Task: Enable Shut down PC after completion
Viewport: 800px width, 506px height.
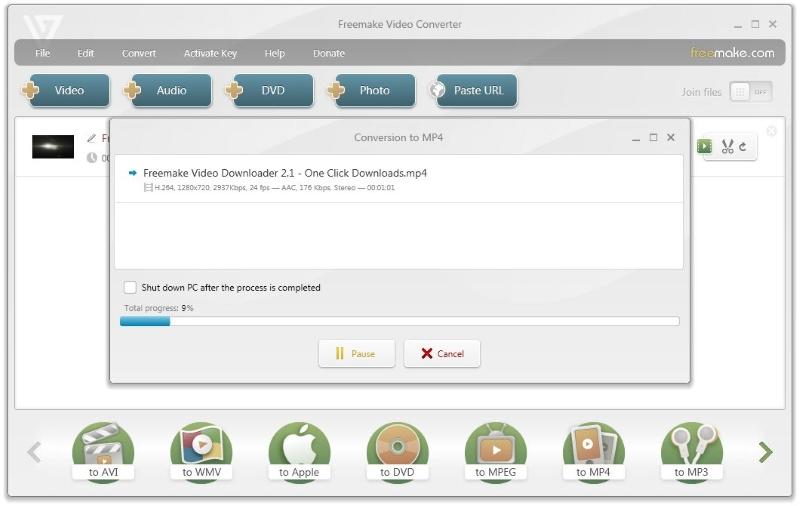Action: (x=130, y=287)
